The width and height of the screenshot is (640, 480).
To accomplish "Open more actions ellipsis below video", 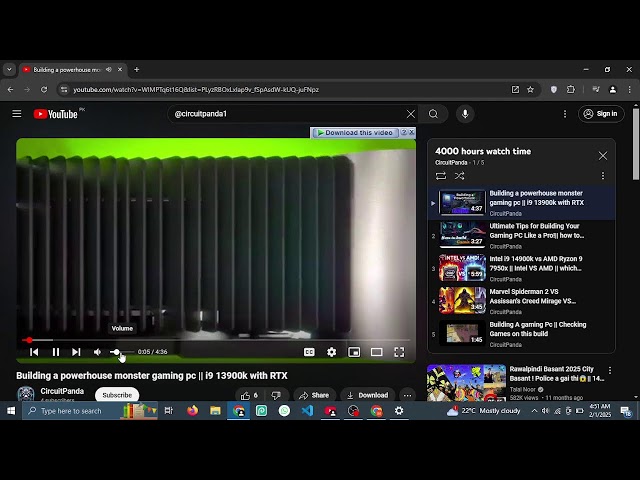I will 407,395.
